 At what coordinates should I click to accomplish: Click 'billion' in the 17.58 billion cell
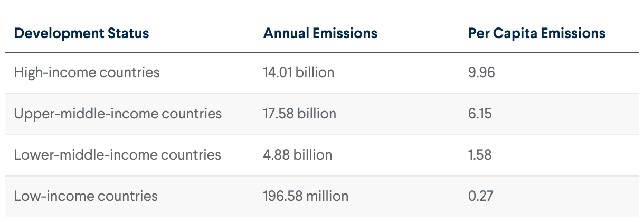[317, 113]
